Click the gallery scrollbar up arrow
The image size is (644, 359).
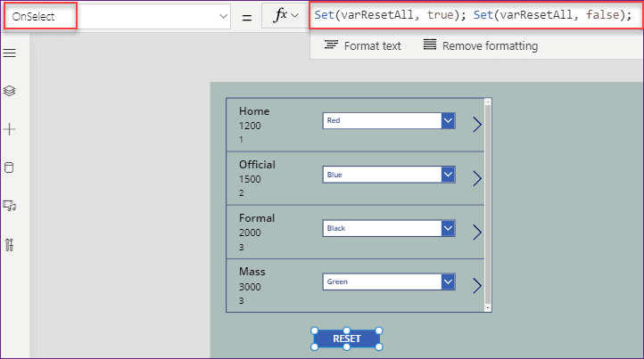(x=488, y=102)
